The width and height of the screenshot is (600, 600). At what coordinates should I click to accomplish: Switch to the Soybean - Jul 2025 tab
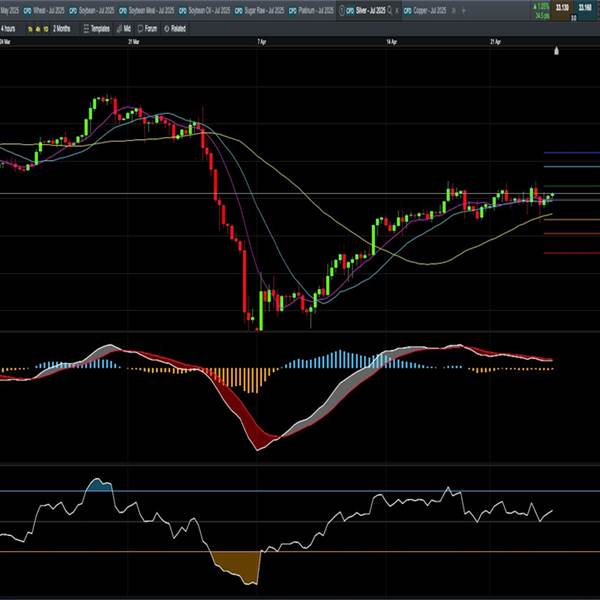click(92, 10)
